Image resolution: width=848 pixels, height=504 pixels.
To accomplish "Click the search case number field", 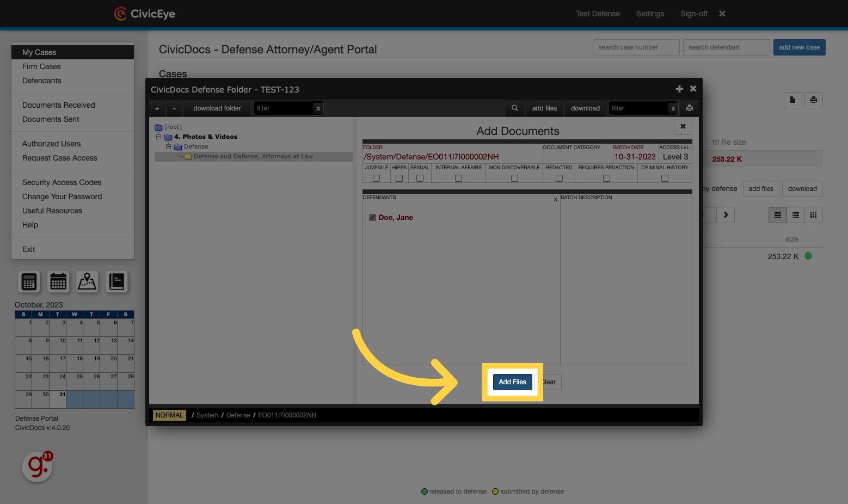I will [636, 47].
